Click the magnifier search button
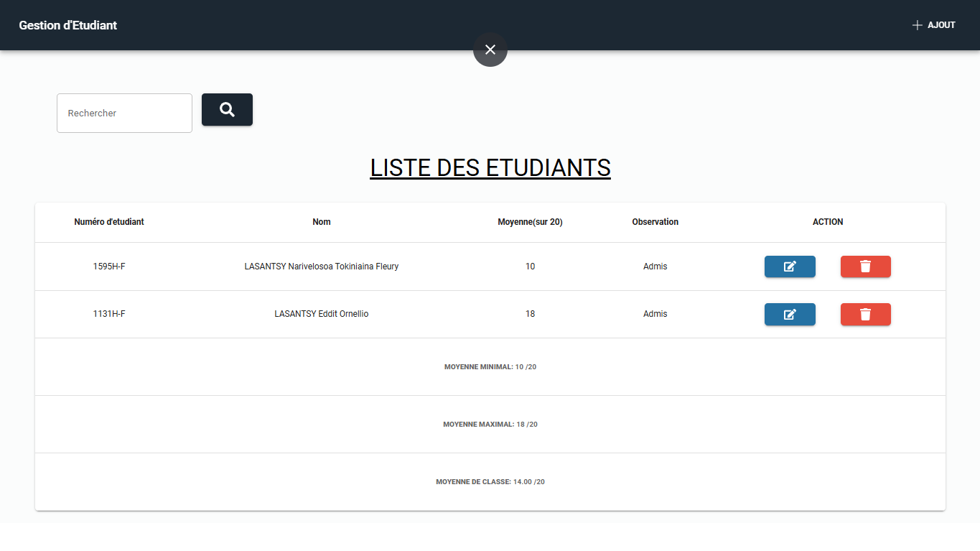The width and height of the screenshot is (980, 551). 227,109
